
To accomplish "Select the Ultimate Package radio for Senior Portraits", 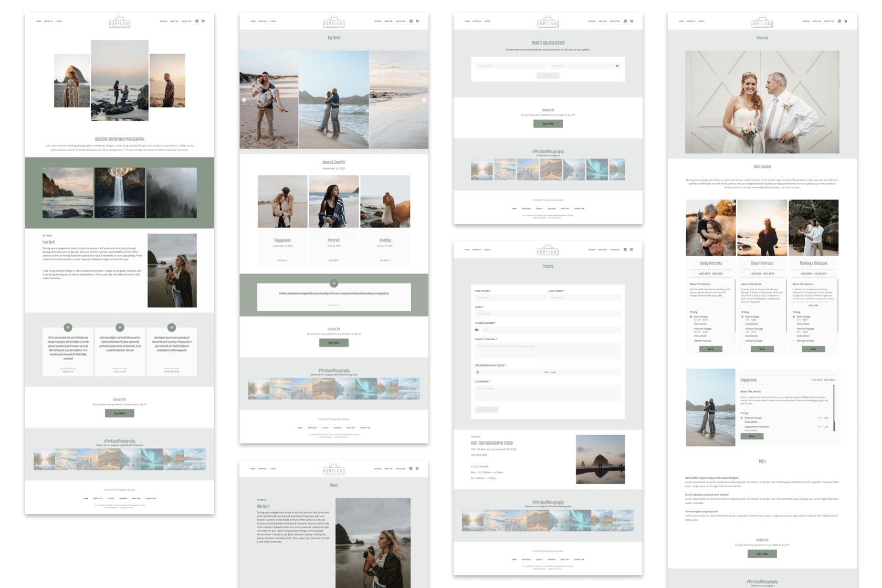I will (742, 341).
